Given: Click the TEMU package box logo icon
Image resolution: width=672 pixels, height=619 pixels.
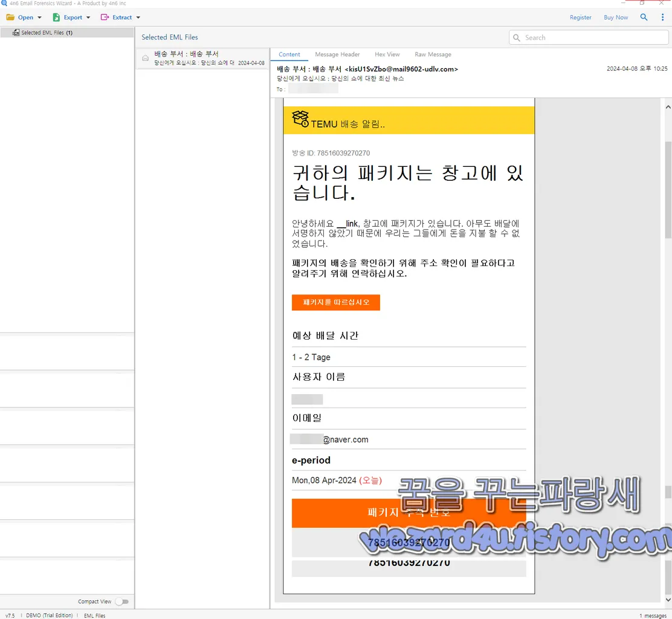Looking at the screenshot, I should coord(300,118).
